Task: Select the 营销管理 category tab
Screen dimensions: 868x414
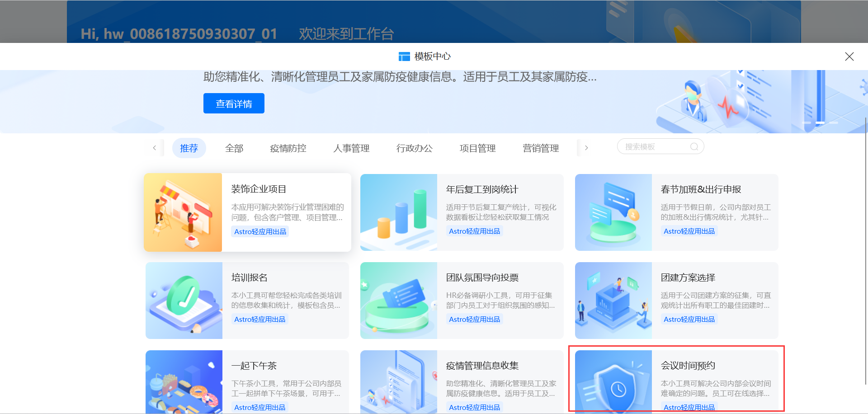Action: [541, 148]
